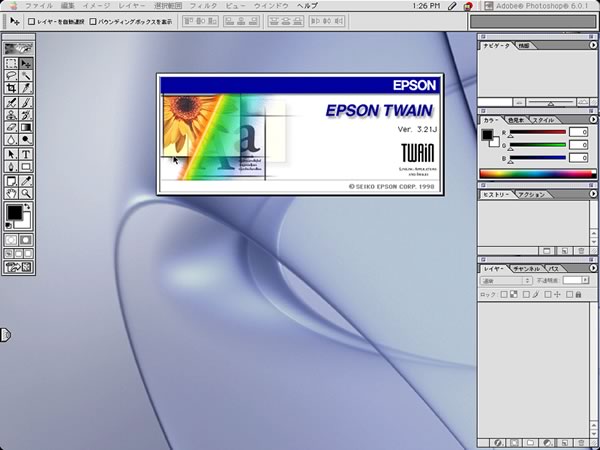Viewport: 600px width, 450px height.
Task: Select the Eyedropper tool
Action: (26, 181)
